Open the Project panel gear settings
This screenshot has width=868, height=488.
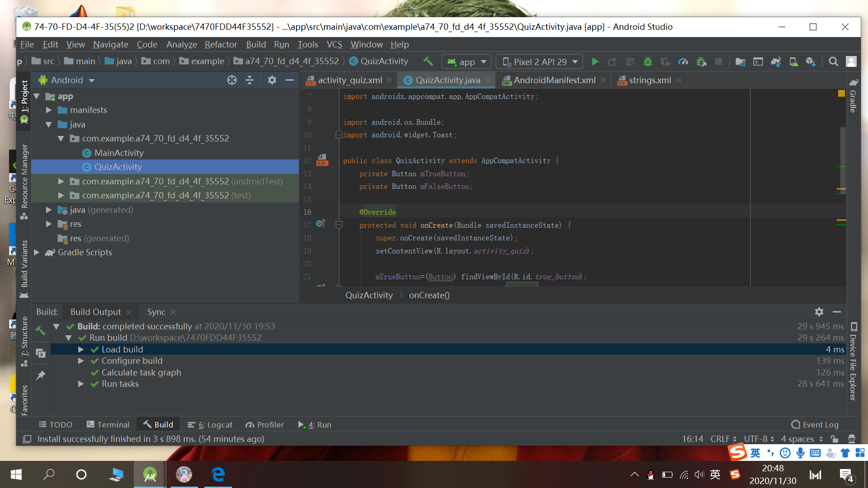point(272,80)
